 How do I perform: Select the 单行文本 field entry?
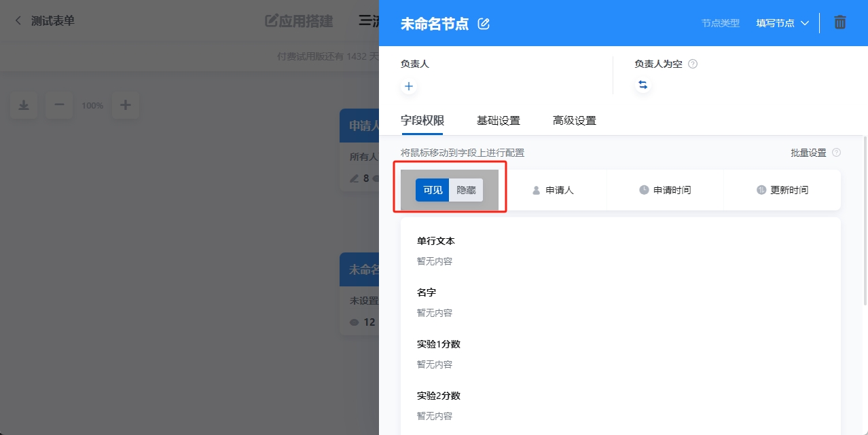[x=436, y=241]
